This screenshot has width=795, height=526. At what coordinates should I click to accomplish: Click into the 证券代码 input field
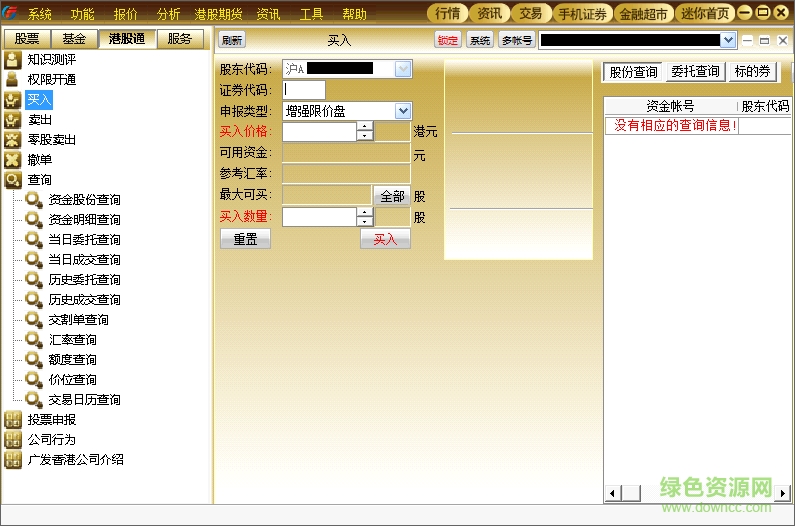(303, 90)
